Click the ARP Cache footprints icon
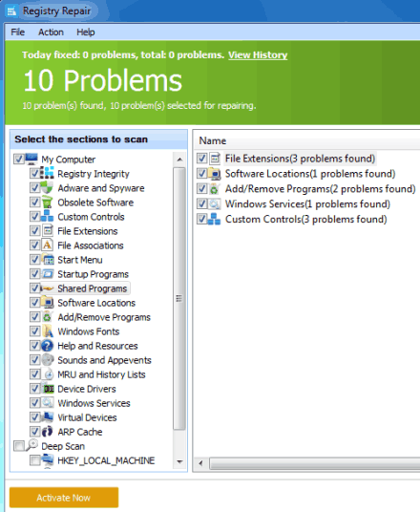The width and height of the screenshot is (420, 512). pos(48,432)
